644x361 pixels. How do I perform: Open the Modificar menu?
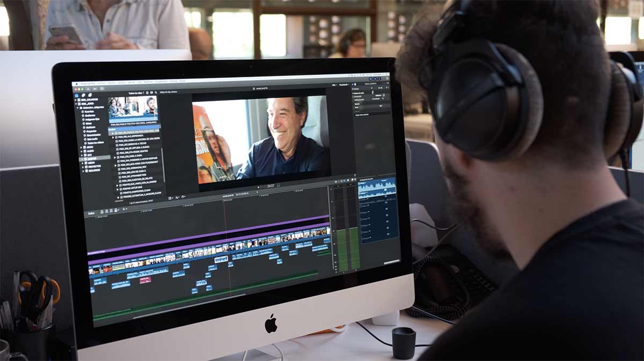coord(148,82)
